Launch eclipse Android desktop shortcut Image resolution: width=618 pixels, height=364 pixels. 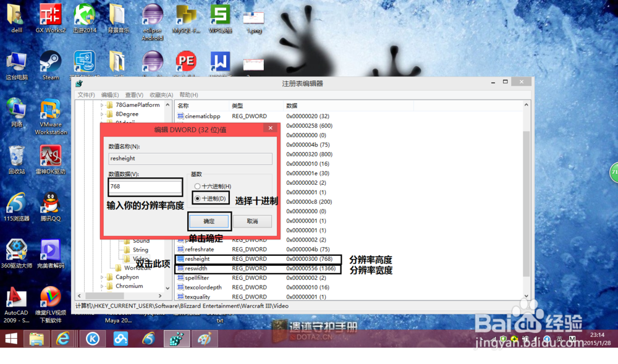click(x=152, y=22)
